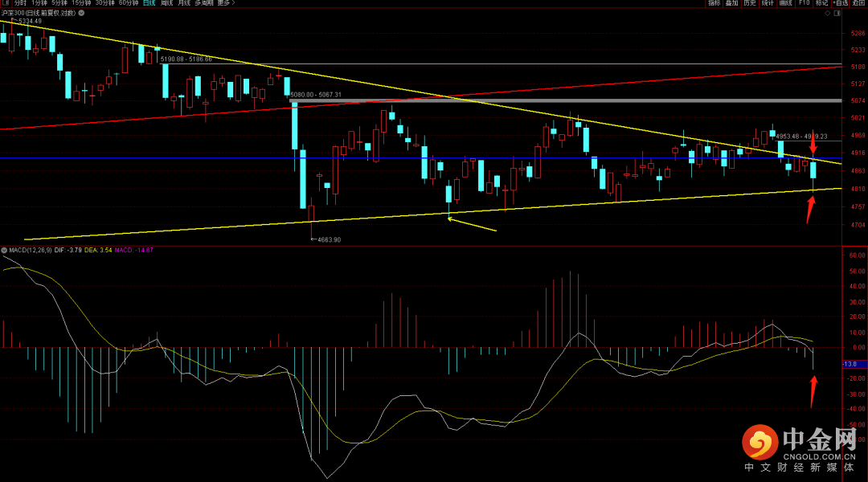Click the 叠加 overlay button
Image resolution: width=868 pixels, height=482 pixels.
point(732,2)
